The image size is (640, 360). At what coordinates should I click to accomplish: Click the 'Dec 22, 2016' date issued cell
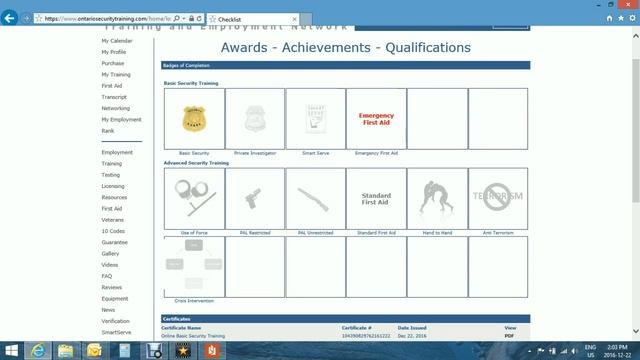click(x=412, y=336)
